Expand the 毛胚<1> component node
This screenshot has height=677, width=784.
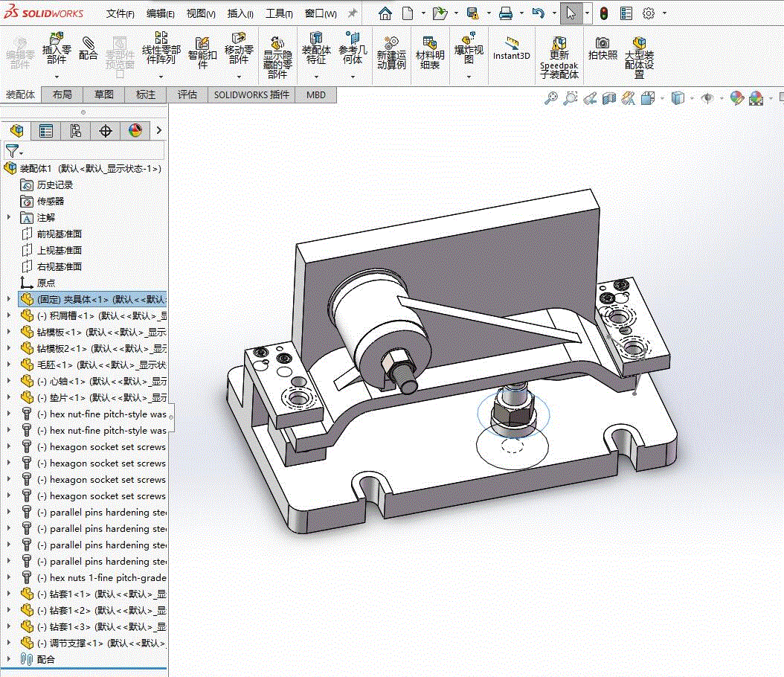[9, 365]
